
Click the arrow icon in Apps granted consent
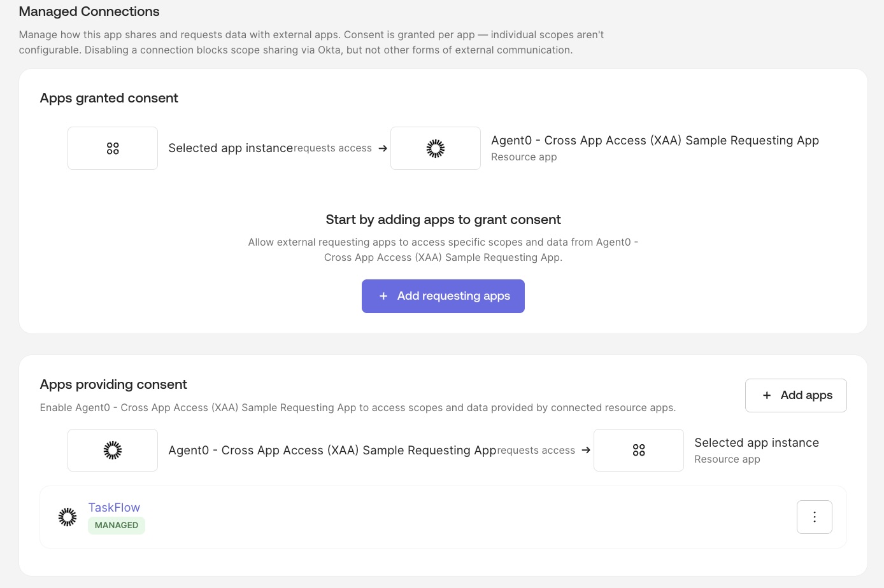[x=383, y=148]
